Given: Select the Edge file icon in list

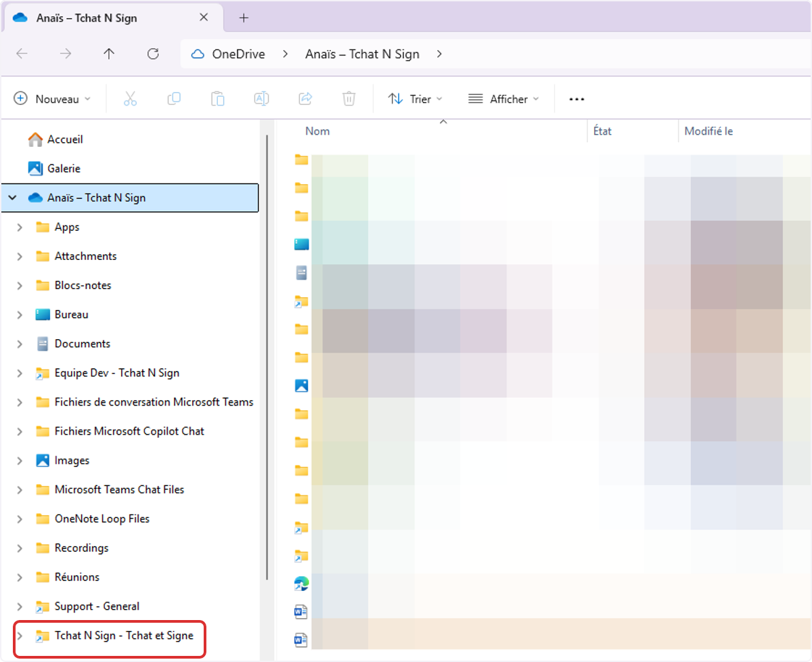Looking at the screenshot, I should click(301, 583).
